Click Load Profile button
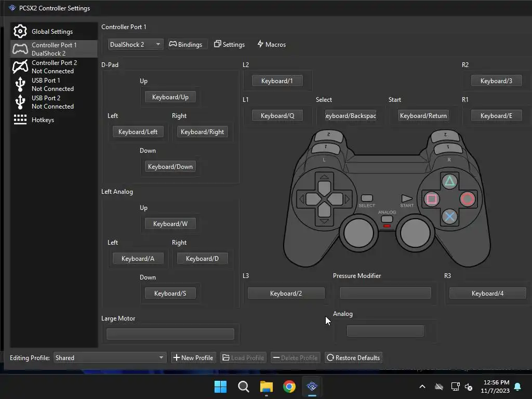This screenshot has height=399, width=532. 243,357
